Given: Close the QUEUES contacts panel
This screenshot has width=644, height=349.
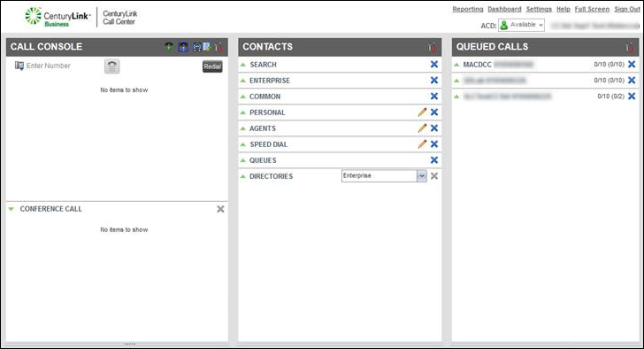Looking at the screenshot, I should click(x=434, y=160).
